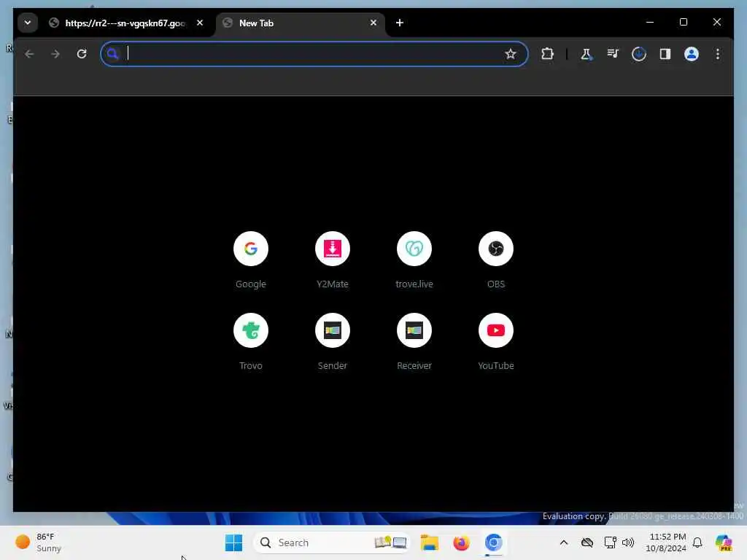This screenshot has width=747, height=560.
Task: Show hidden system tray icons
Action: (x=564, y=542)
